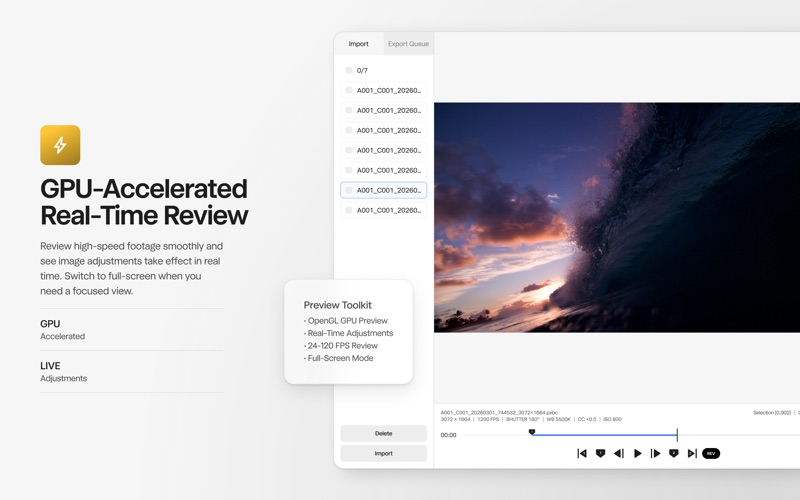Click the CC +0.0 value
The width and height of the screenshot is (800, 500).
587,419
